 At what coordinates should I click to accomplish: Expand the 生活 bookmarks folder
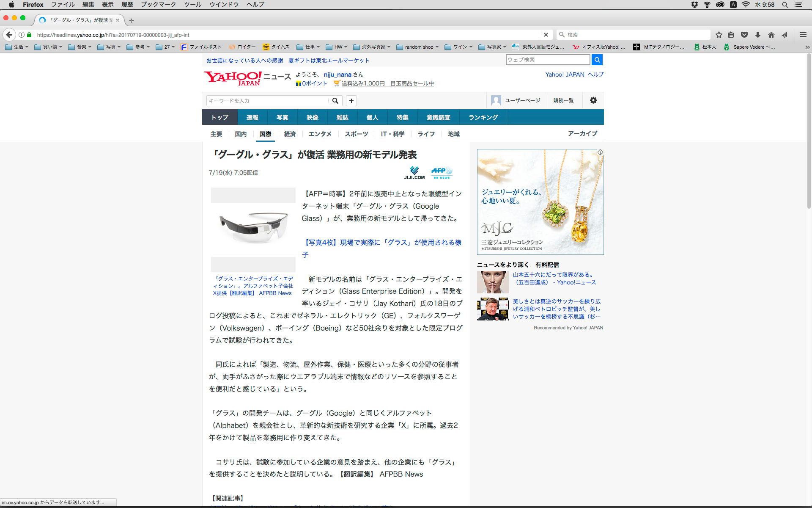pos(16,47)
